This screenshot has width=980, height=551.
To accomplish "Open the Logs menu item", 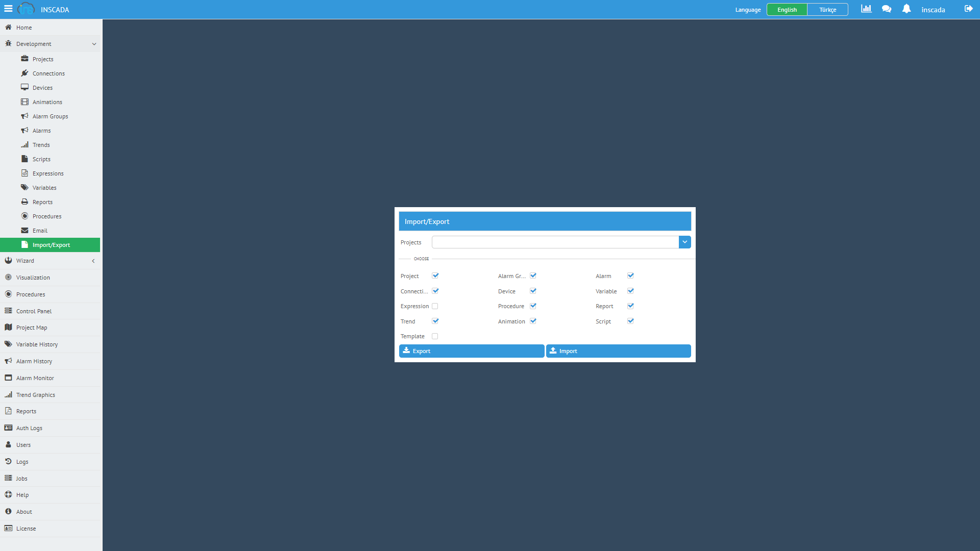I will [x=50, y=462].
